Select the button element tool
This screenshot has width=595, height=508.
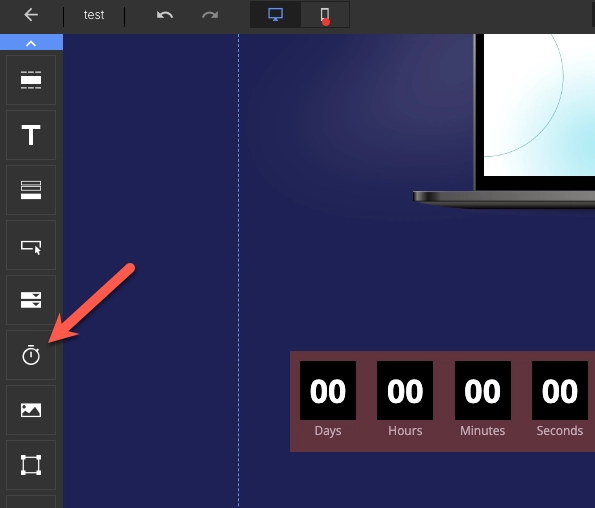pos(31,245)
